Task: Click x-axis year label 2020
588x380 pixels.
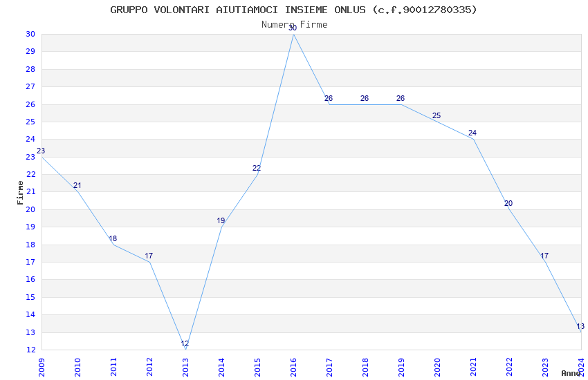Action: click(437, 367)
